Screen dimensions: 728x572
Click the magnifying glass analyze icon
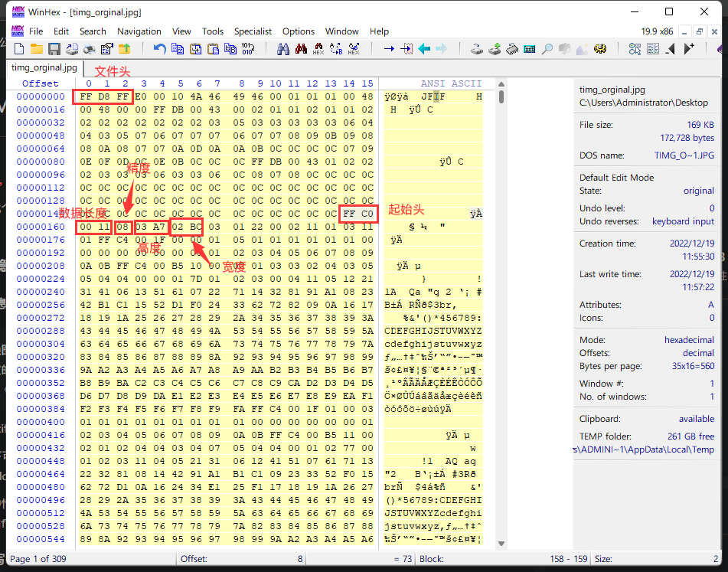click(x=547, y=48)
